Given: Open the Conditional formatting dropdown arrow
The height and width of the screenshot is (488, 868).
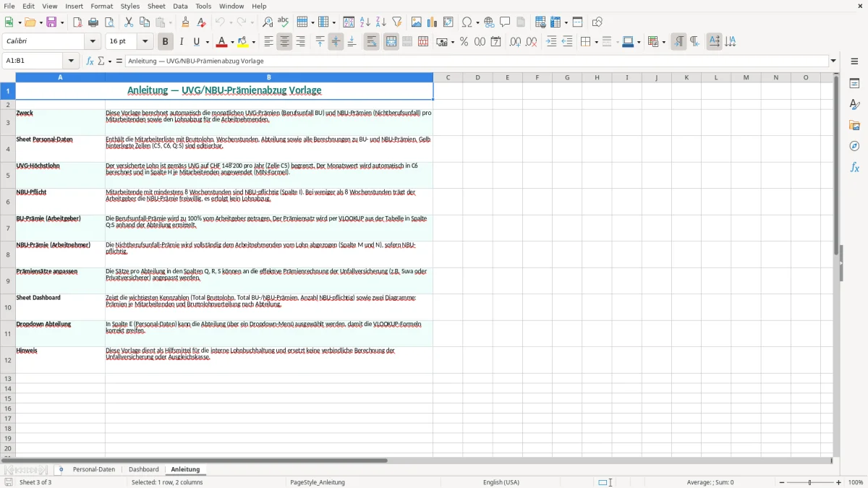Looking at the screenshot, I should 663,42.
